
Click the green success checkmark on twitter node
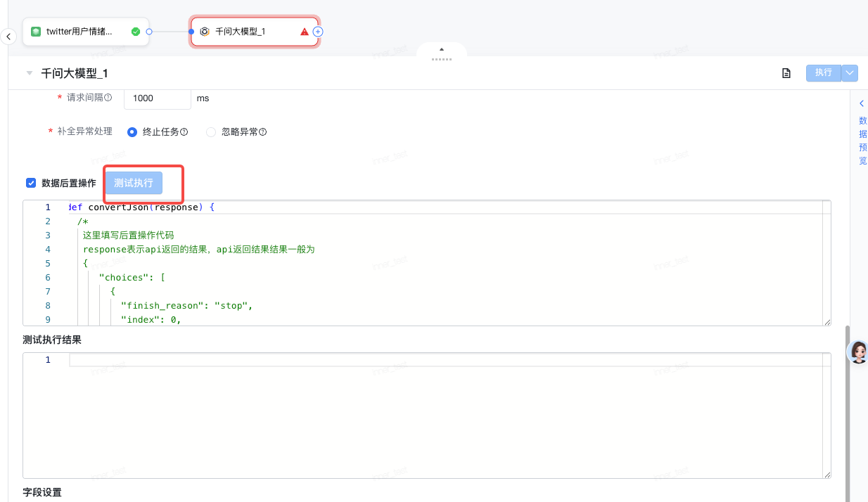coord(136,32)
